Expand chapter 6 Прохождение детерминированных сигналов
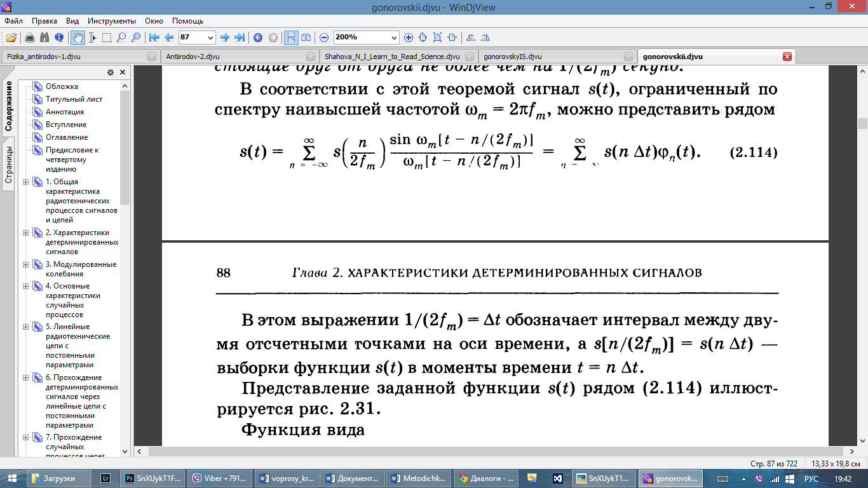Screen dimensions: 868x488 (x=26, y=377)
